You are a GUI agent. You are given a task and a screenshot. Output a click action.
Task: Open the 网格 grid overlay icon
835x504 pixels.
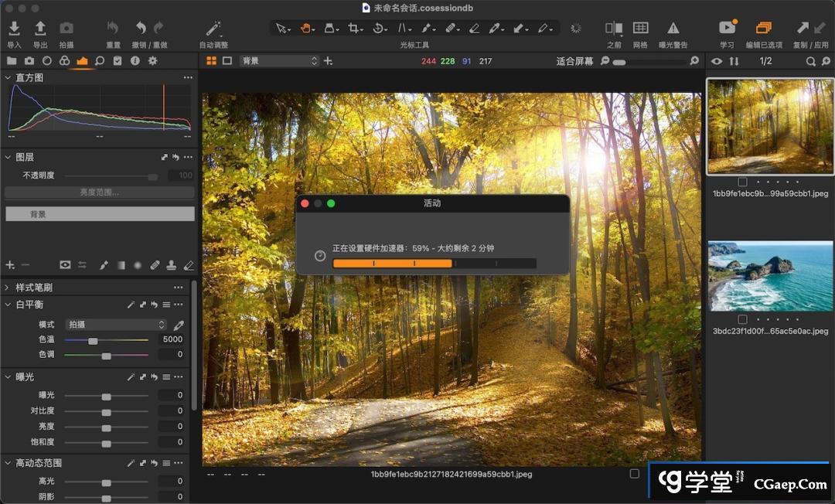click(640, 29)
